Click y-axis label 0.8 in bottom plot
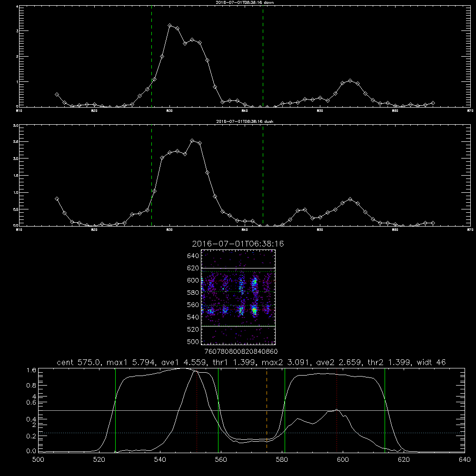This screenshot has width=476, height=476. tap(31, 385)
